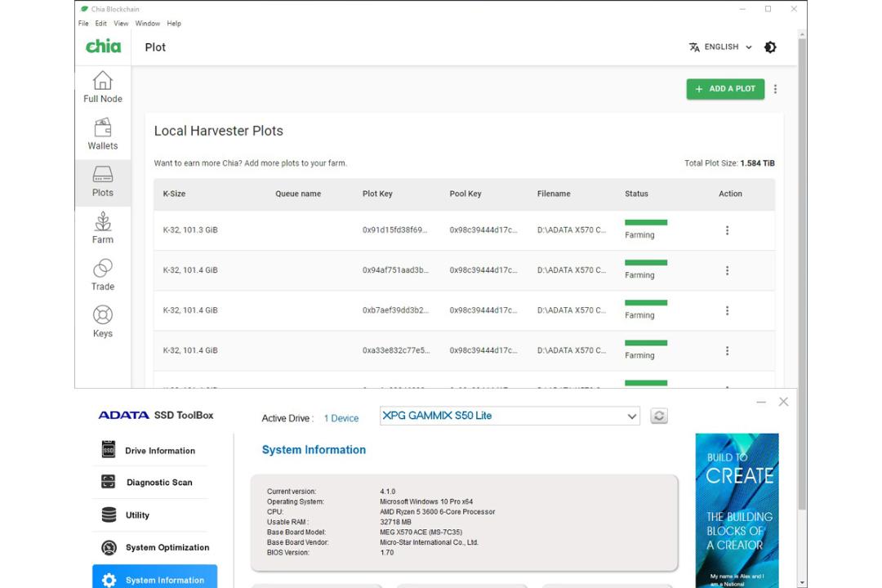Open the Help menu in Chia

[x=174, y=24]
